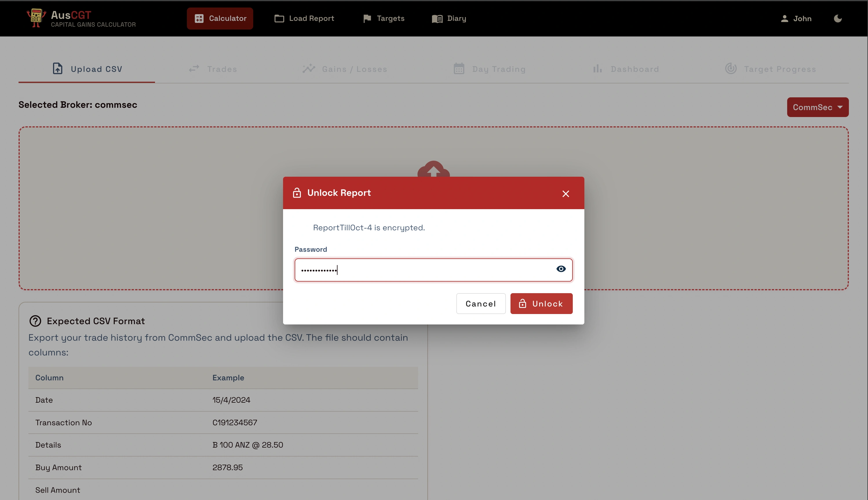868x500 pixels.
Task: Click the Load Report folder icon
Action: click(279, 19)
